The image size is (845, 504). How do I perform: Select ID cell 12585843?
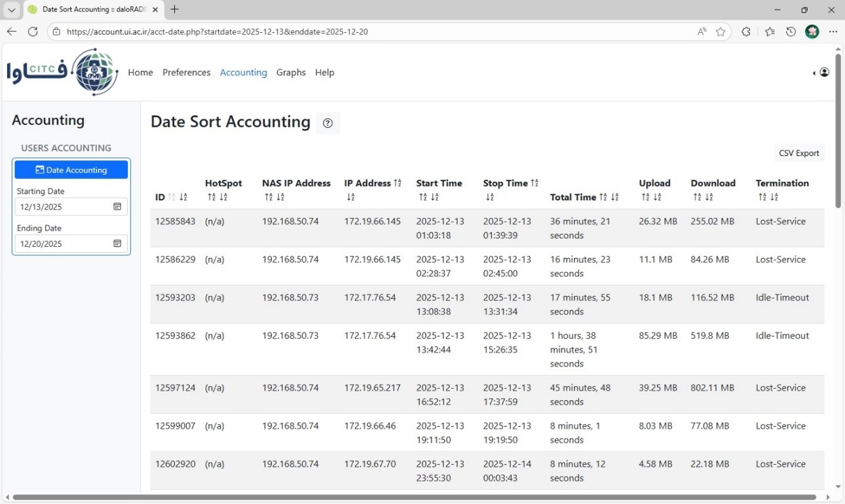tap(176, 221)
